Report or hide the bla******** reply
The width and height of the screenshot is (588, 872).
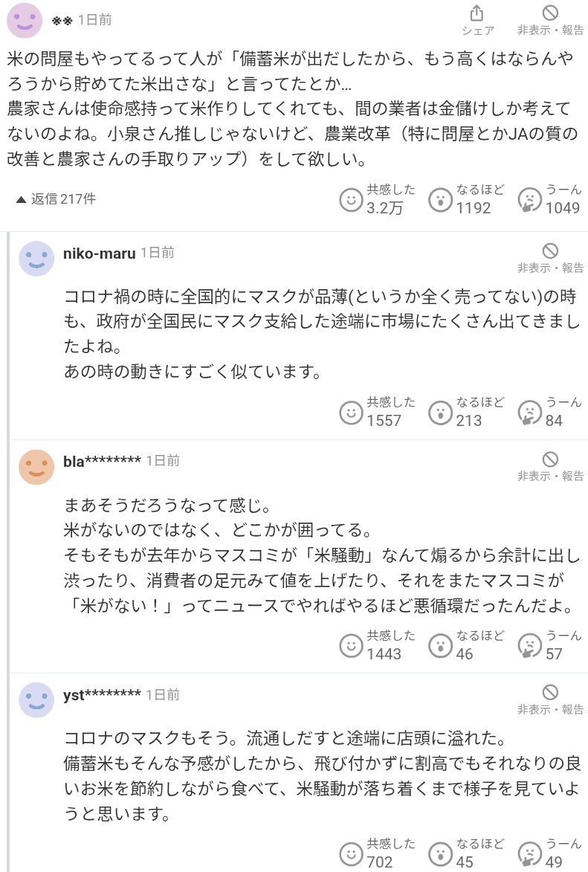(x=550, y=467)
